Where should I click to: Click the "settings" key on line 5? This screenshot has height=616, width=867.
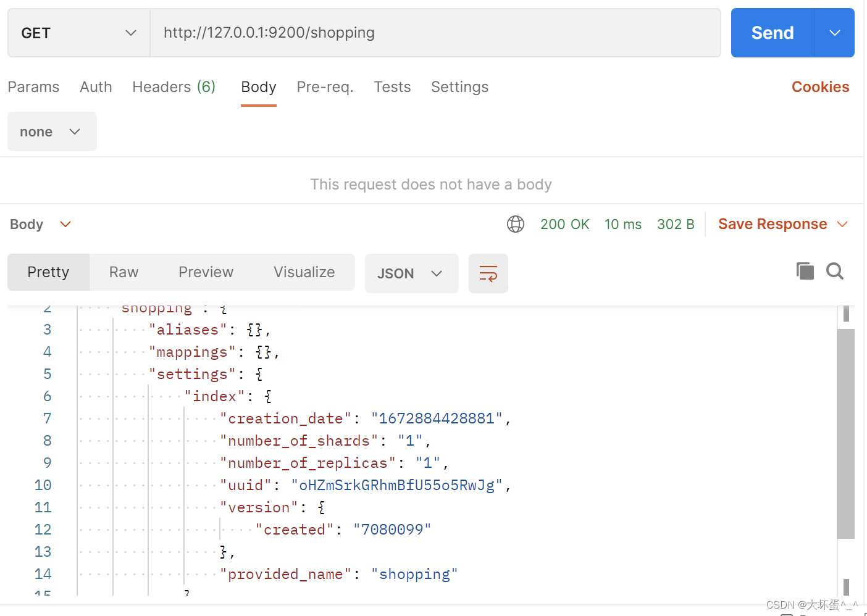click(193, 374)
